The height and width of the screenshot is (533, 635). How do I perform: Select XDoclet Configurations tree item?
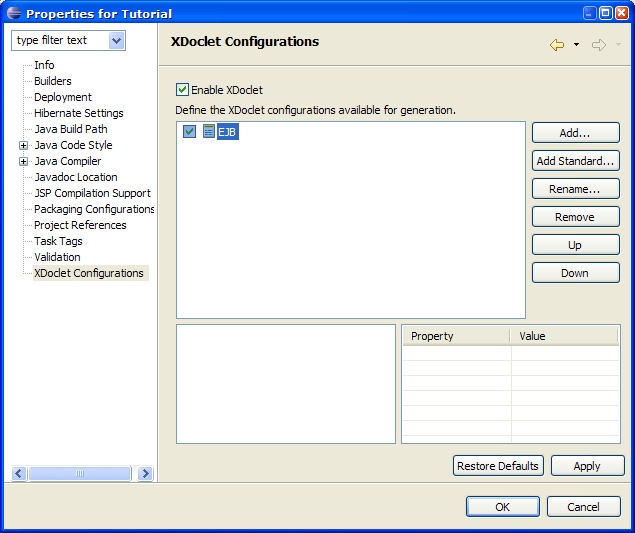(x=89, y=273)
